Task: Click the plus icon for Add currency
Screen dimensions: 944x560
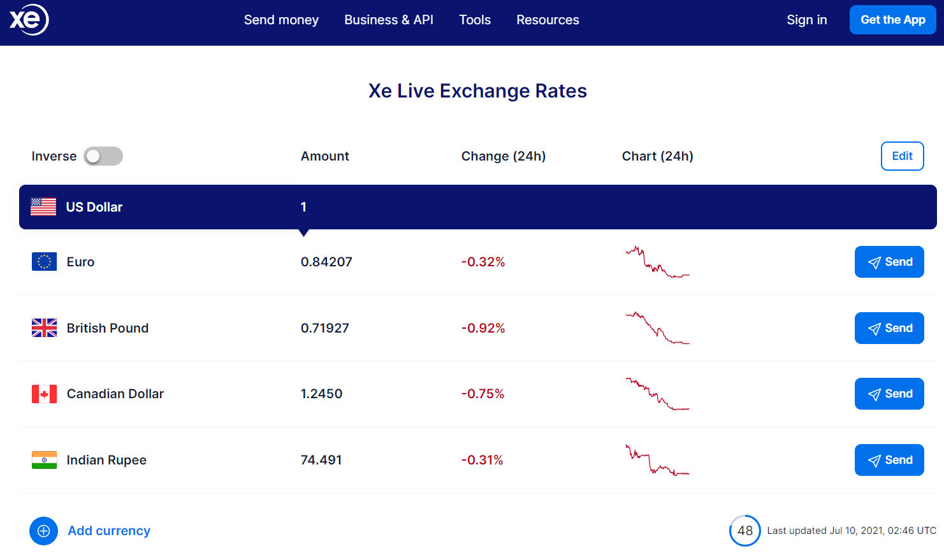Action: tap(43, 531)
